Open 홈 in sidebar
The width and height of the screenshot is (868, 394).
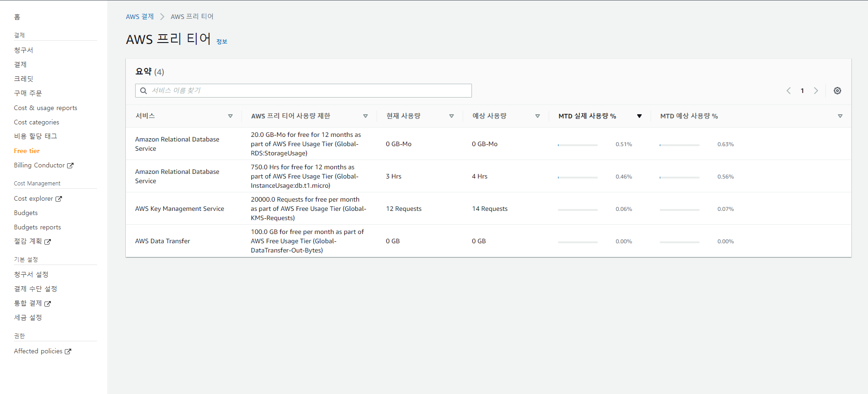(17, 17)
